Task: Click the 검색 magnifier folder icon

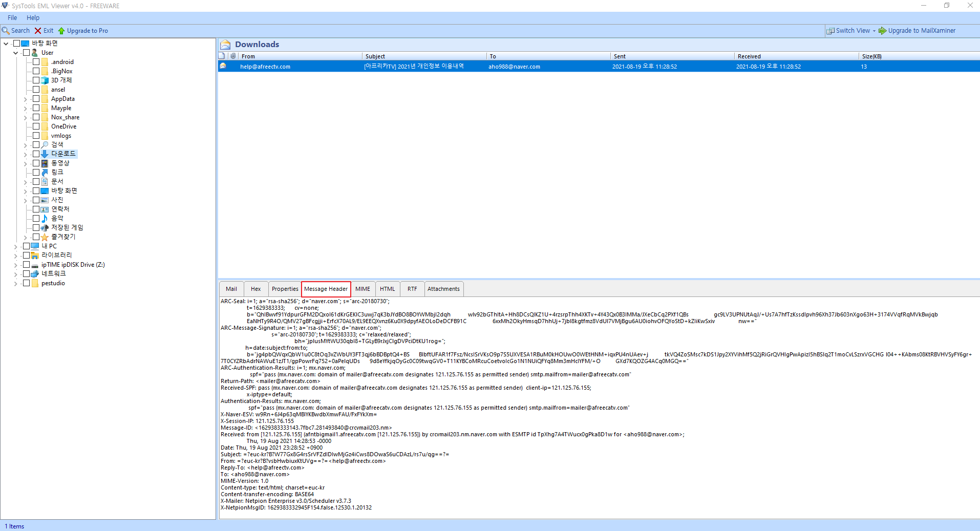Action: point(45,145)
